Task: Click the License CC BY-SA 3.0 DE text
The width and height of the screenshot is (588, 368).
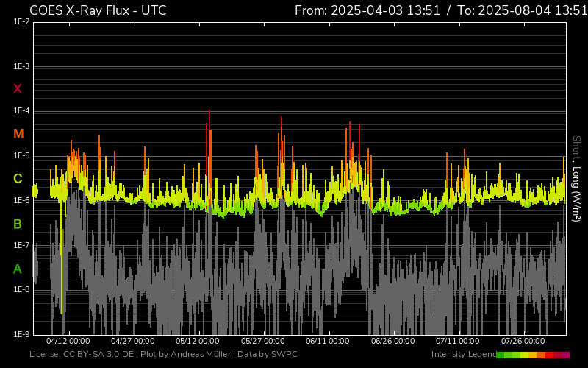Action: (x=82, y=355)
